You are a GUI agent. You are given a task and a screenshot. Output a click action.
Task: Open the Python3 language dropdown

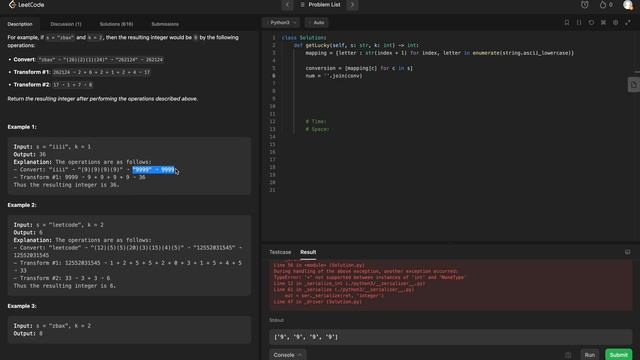pos(282,22)
